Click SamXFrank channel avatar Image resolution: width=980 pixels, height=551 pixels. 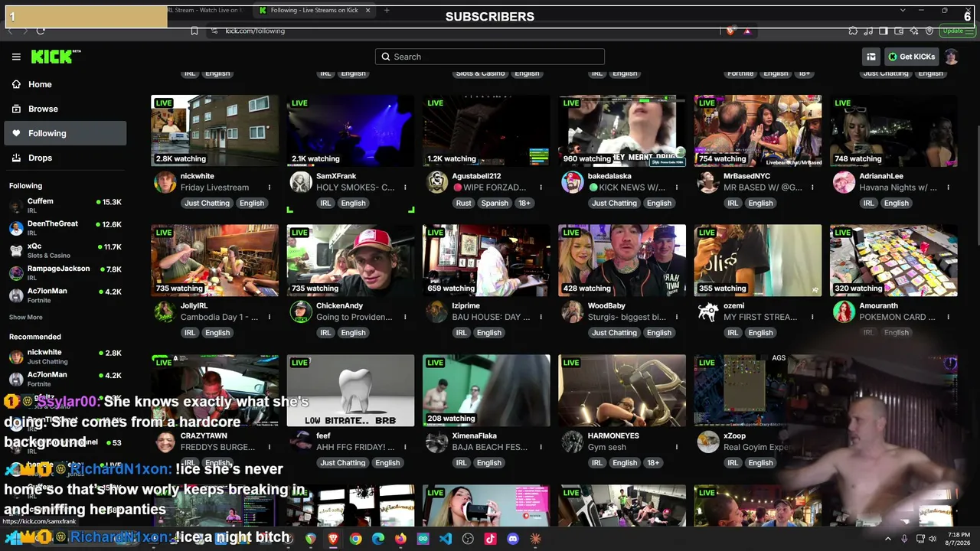301,182
